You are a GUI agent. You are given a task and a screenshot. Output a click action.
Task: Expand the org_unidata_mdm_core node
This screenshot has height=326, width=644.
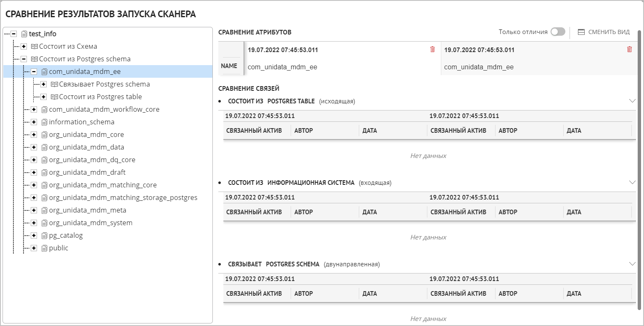pyautogui.click(x=34, y=134)
